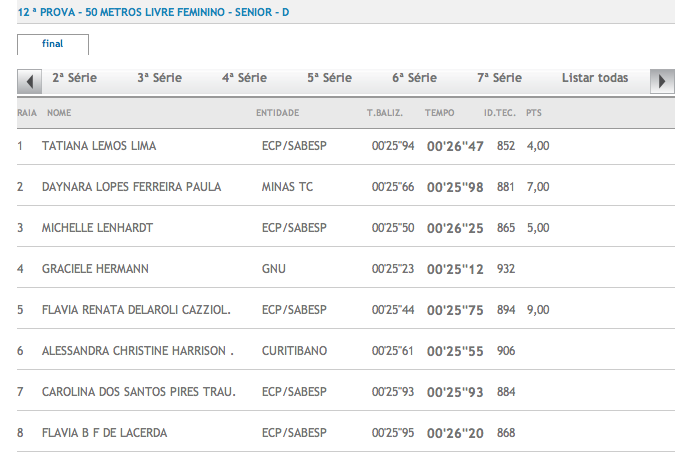This screenshot has width=691, height=464.
Task: Click the left arrow to scroll series back
Action: pyautogui.click(x=30, y=81)
